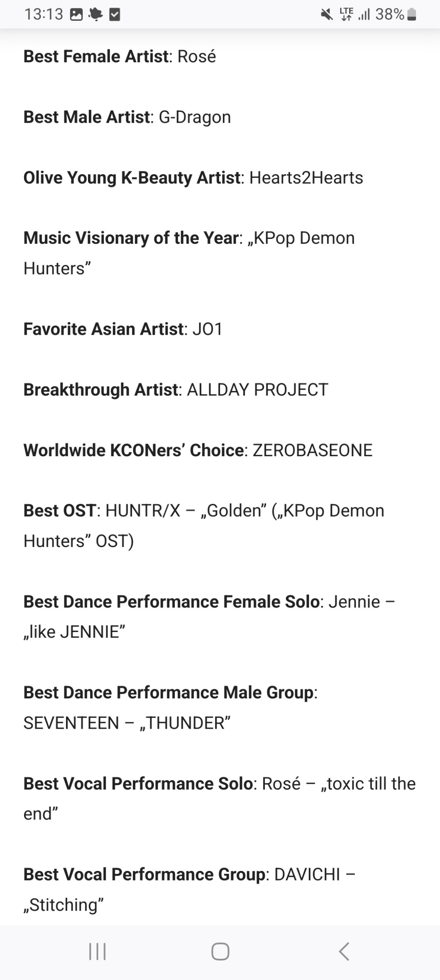This screenshot has height=980, width=440.
Task: Open the recent apps overview button
Action: coord(98,951)
